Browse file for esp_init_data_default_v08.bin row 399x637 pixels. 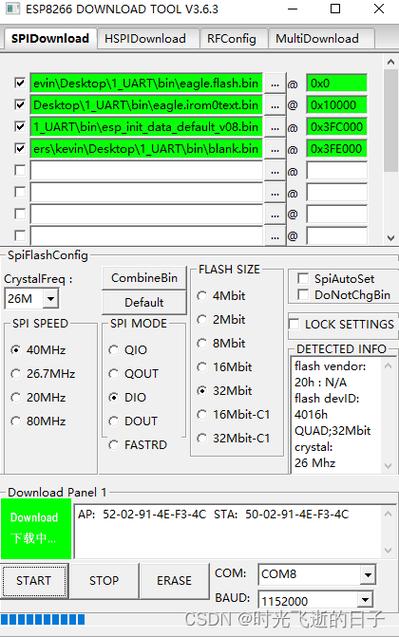click(275, 127)
